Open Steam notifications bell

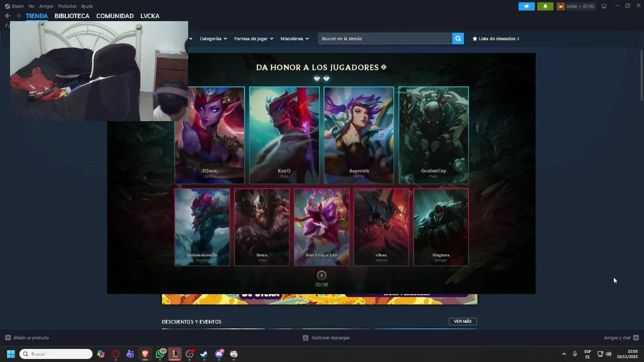click(x=545, y=6)
